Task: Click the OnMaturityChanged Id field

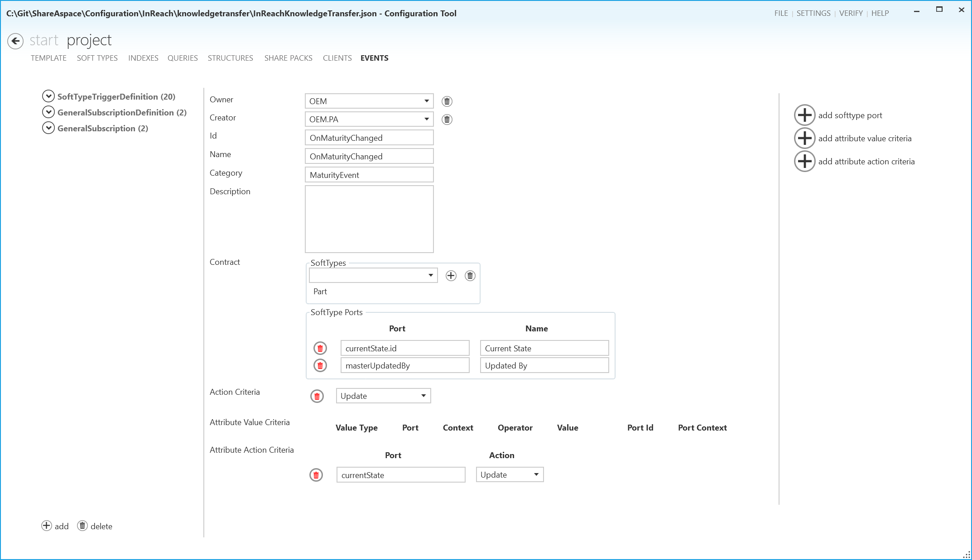Action: [x=369, y=138]
